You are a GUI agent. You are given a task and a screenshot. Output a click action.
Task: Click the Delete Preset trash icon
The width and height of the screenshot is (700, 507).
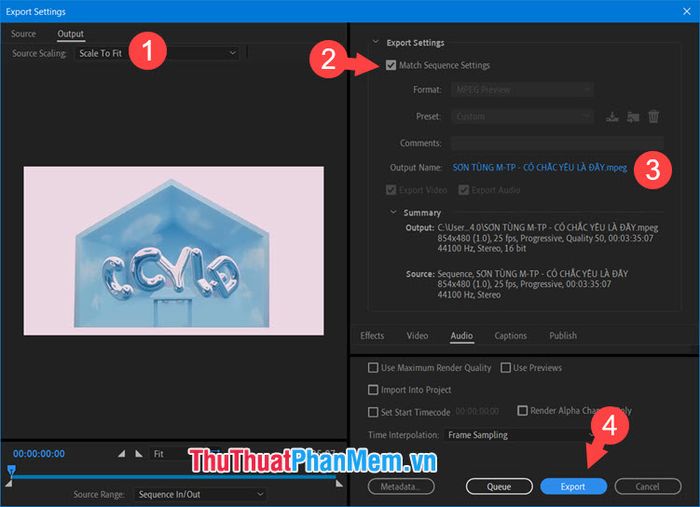click(x=653, y=116)
